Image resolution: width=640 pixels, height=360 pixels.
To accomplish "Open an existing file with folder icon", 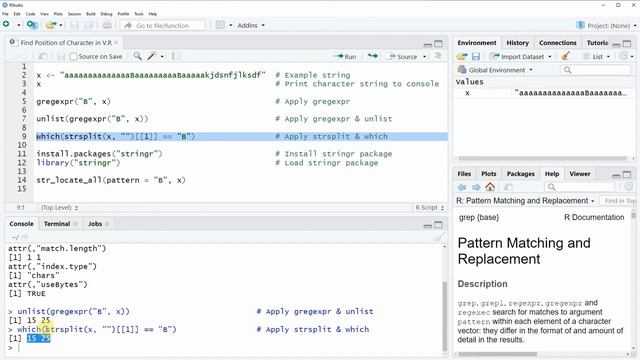I will click(x=51, y=25).
